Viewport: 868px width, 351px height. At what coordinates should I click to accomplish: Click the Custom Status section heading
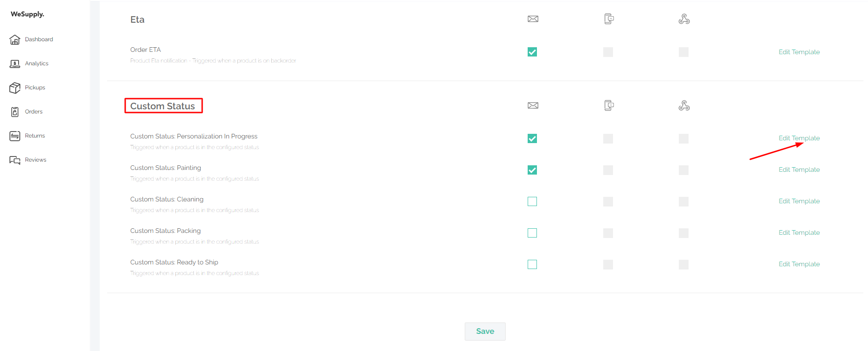pos(163,106)
